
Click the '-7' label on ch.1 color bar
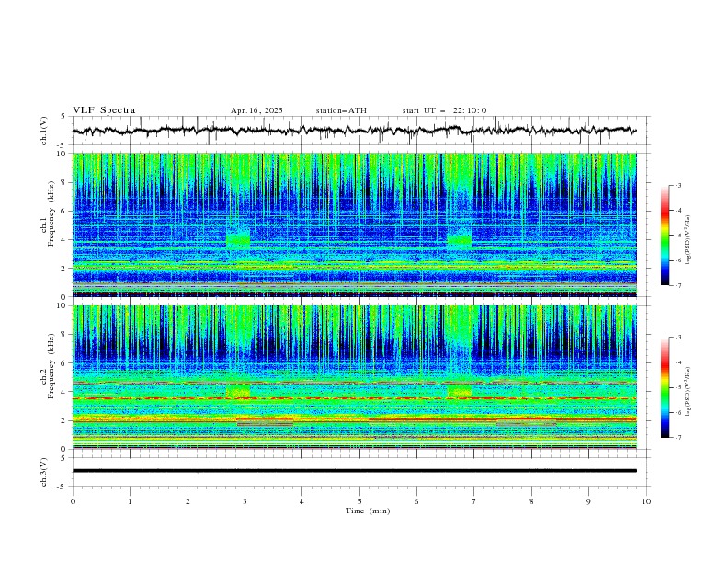point(678,285)
